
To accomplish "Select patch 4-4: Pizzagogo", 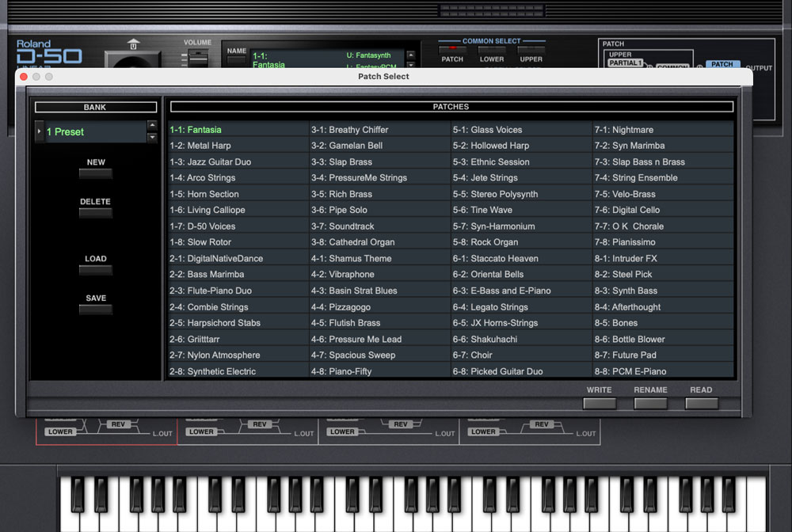I will [x=380, y=307].
